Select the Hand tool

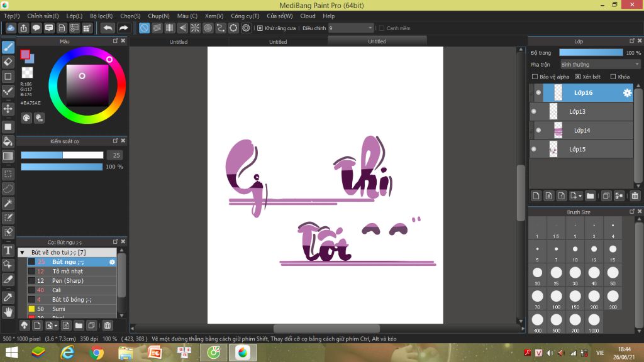(x=8, y=312)
